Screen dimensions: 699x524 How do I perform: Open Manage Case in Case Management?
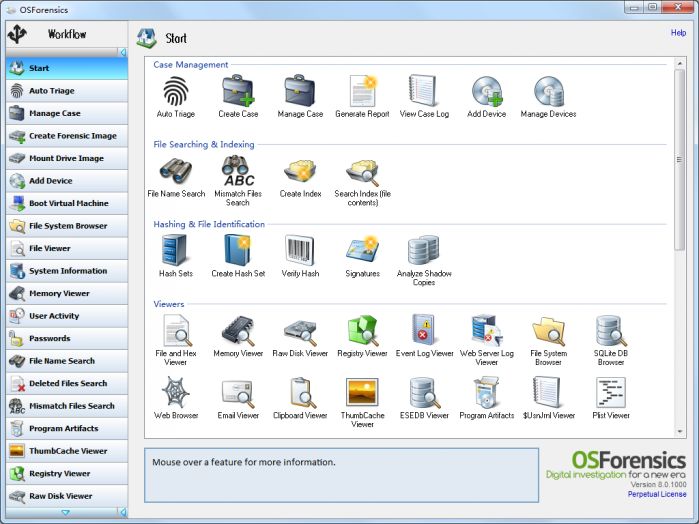300,91
